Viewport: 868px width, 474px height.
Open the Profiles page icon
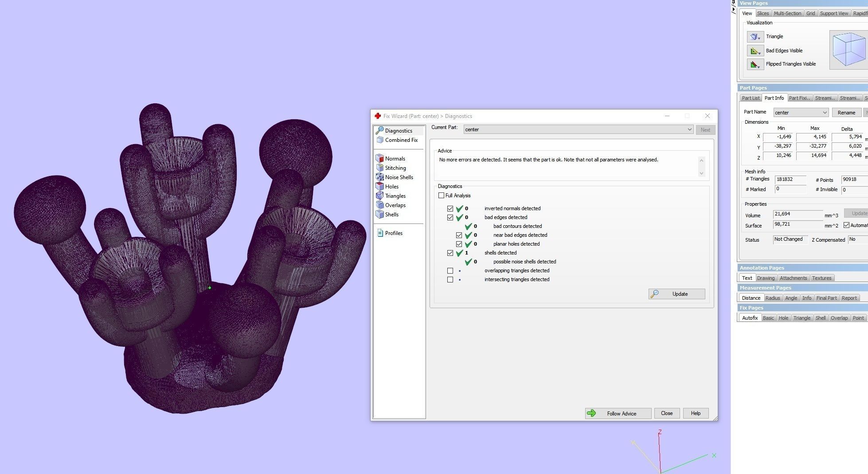coord(380,233)
